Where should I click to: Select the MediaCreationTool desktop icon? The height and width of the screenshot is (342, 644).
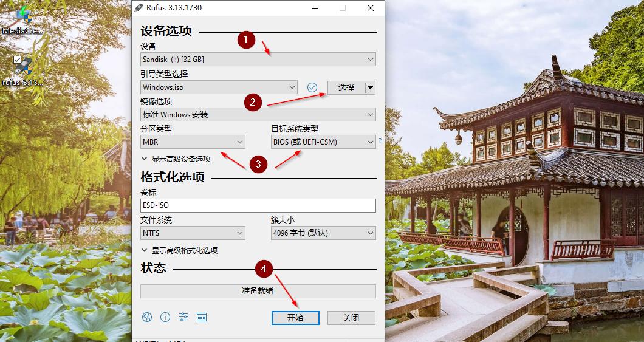(x=22, y=19)
